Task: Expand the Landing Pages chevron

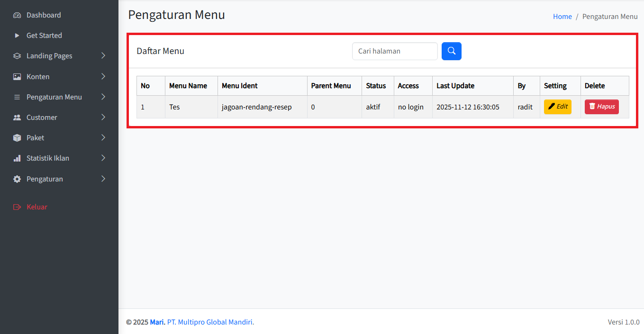Action: pyautogui.click(x=103, y=56)
